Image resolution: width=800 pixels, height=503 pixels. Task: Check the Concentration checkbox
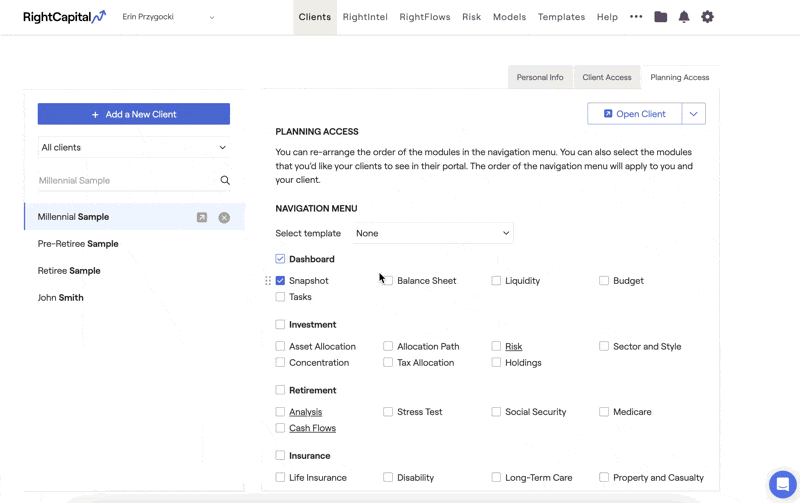point(280,363)
